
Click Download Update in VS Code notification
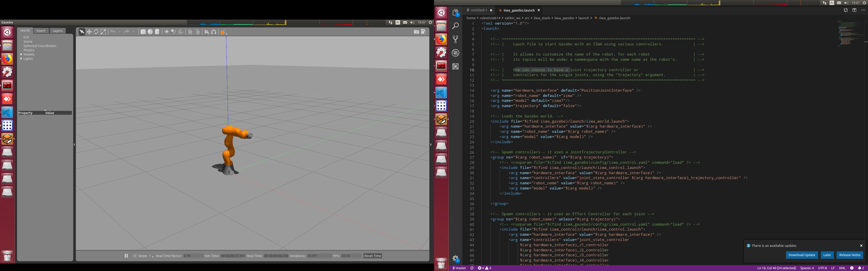pyautogui.click(x=802, y=255)
